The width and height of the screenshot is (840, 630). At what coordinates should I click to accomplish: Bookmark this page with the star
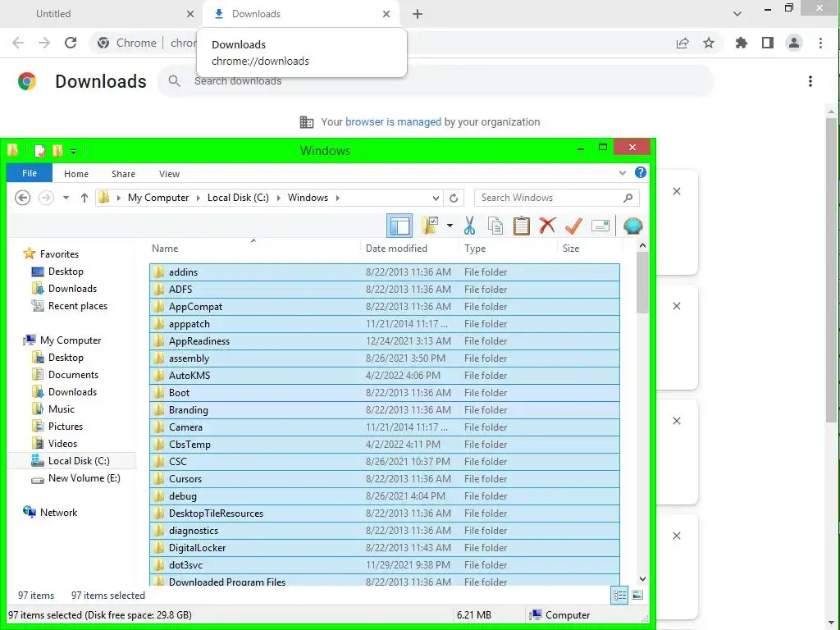pos(709,43)
